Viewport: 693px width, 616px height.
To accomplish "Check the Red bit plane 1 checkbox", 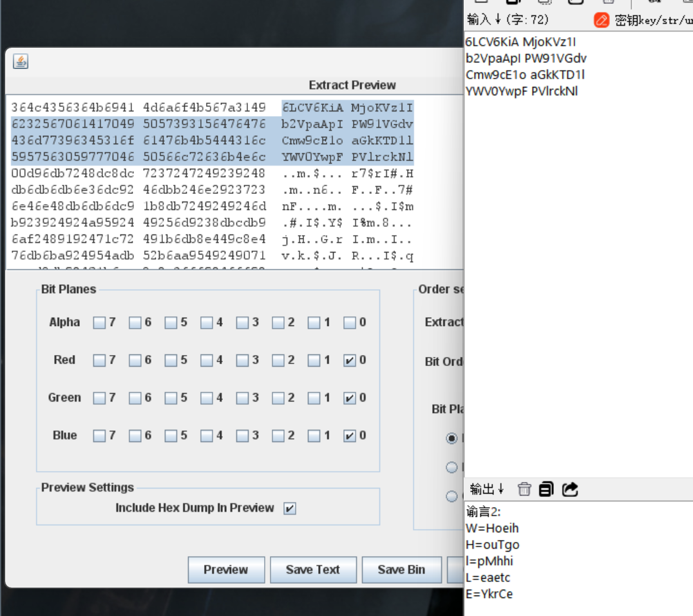I will 314,360.
